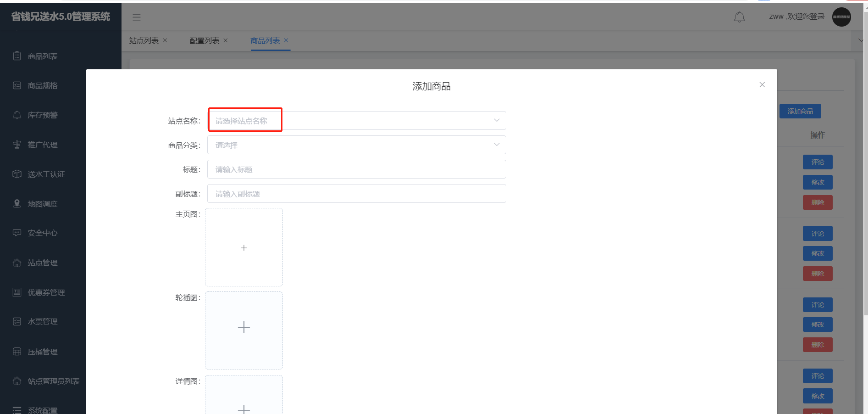Close the 添加商品 dialog
The height and width of the screenshot is (414, 868).
point(762,84)
